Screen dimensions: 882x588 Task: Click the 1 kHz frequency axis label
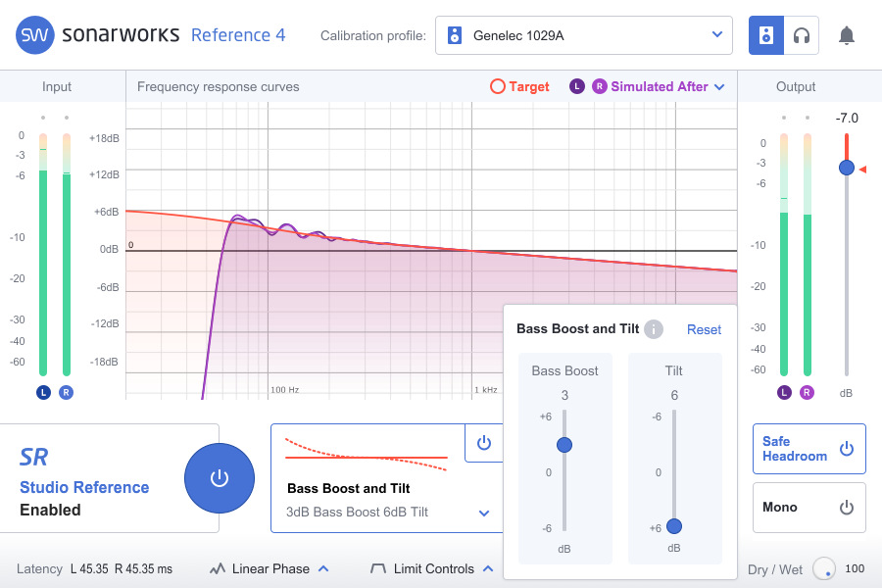[x=486, y=389]
